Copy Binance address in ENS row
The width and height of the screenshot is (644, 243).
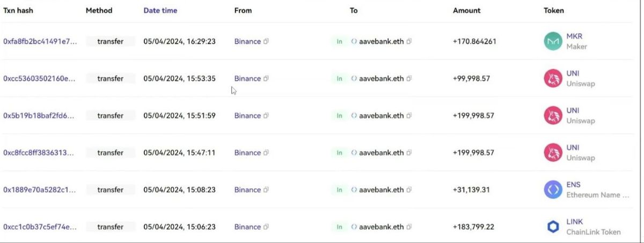266,190
